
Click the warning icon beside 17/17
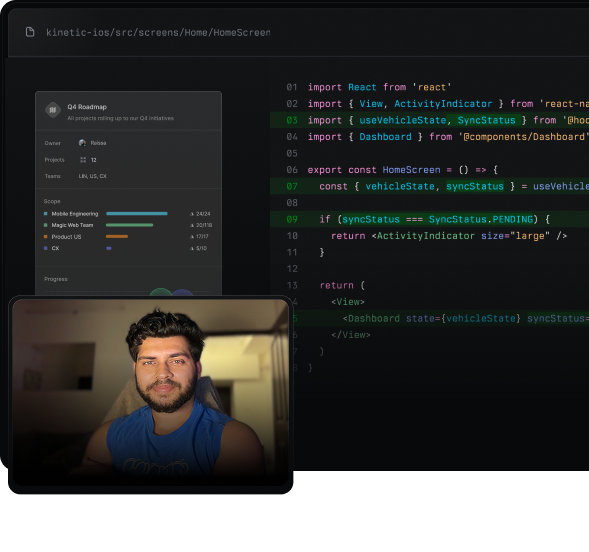click(x=192, y=237)
